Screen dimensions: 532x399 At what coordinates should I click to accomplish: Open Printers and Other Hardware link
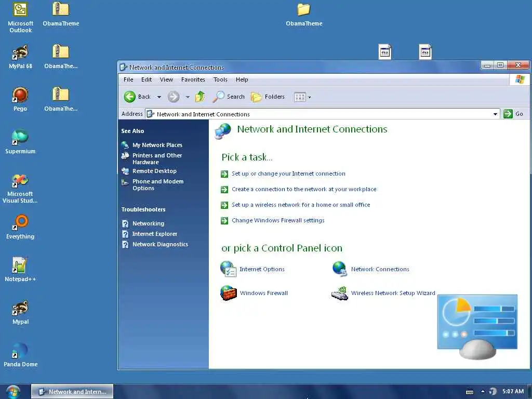157,159
